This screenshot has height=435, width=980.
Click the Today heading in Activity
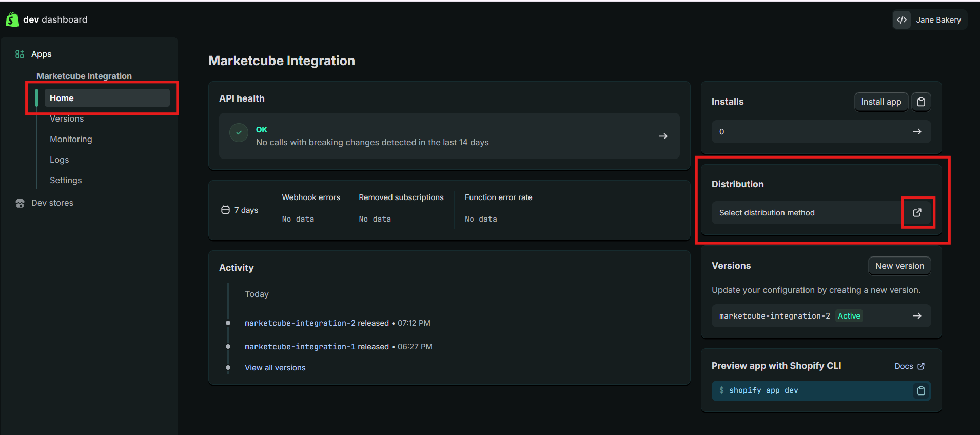[257, 294]
